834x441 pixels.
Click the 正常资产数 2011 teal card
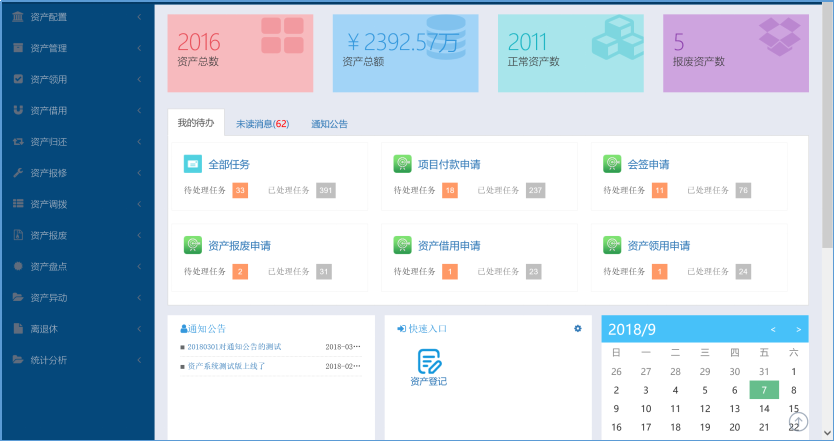tap(571, 53)
